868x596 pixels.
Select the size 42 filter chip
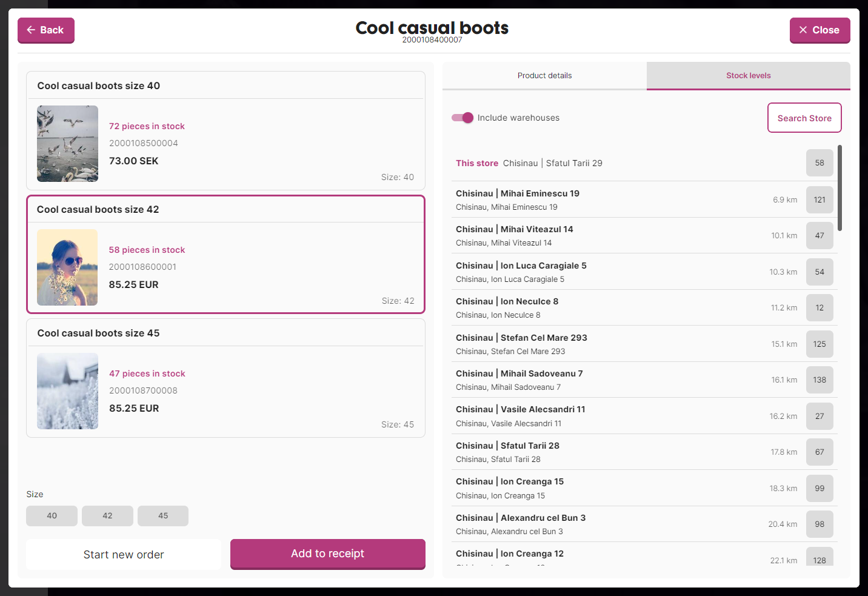tap(107, 515)
